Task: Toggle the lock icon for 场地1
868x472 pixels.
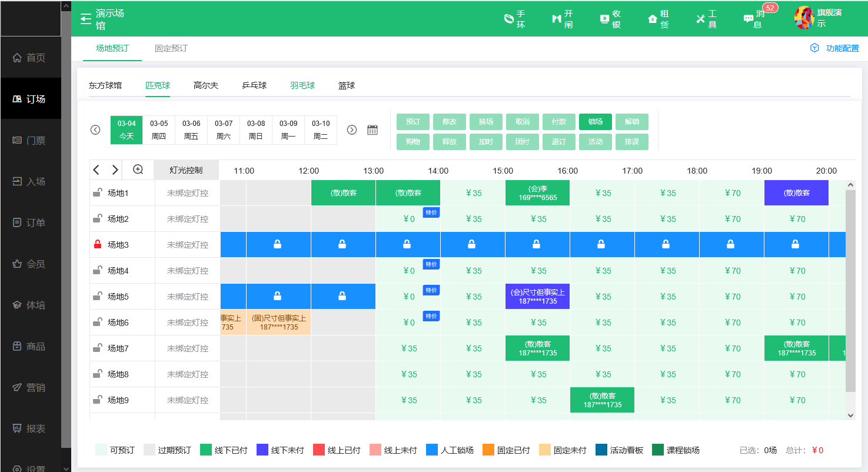Action: click(98, 192)
